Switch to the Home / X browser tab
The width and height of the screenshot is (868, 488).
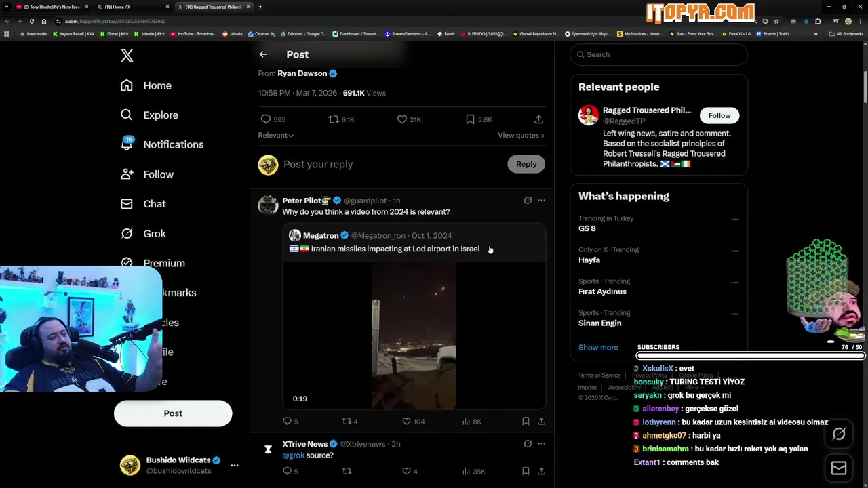click(133, 7)
